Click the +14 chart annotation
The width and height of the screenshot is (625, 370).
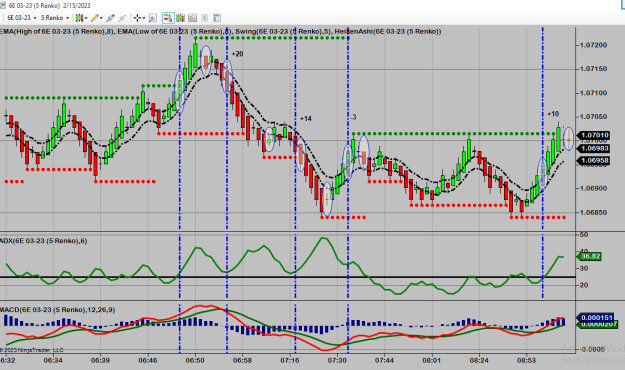(x=306, y=119)
